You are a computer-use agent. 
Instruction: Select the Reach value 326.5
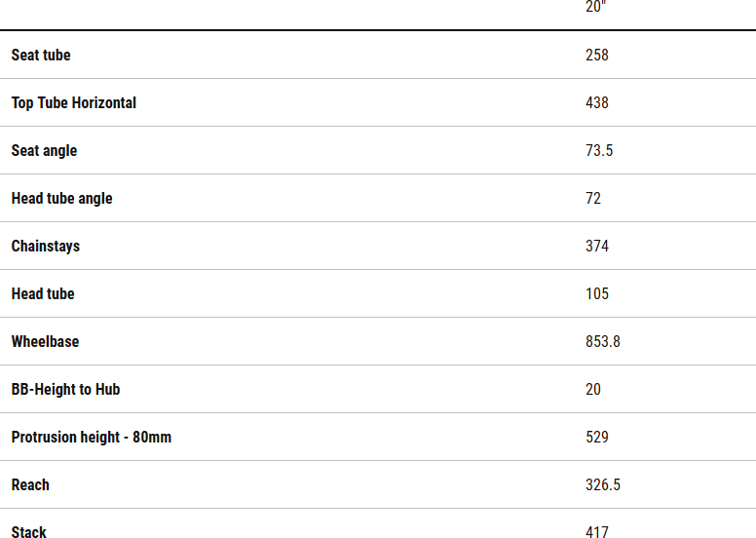603,485
